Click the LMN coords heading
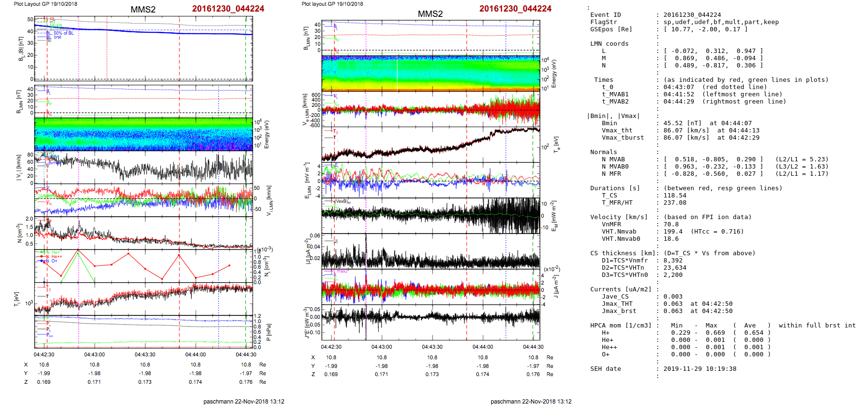Screen dimensions: 868x405 coord(609,44)
